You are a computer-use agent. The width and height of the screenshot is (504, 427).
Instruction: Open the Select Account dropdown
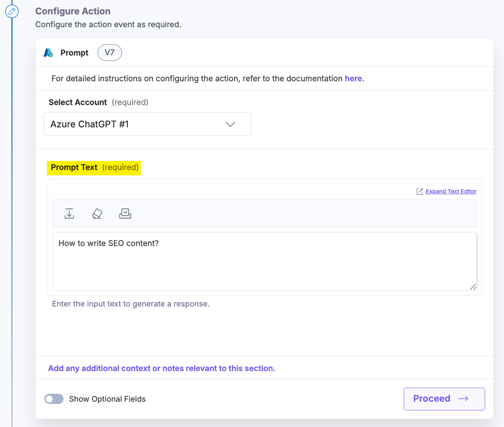147,124
